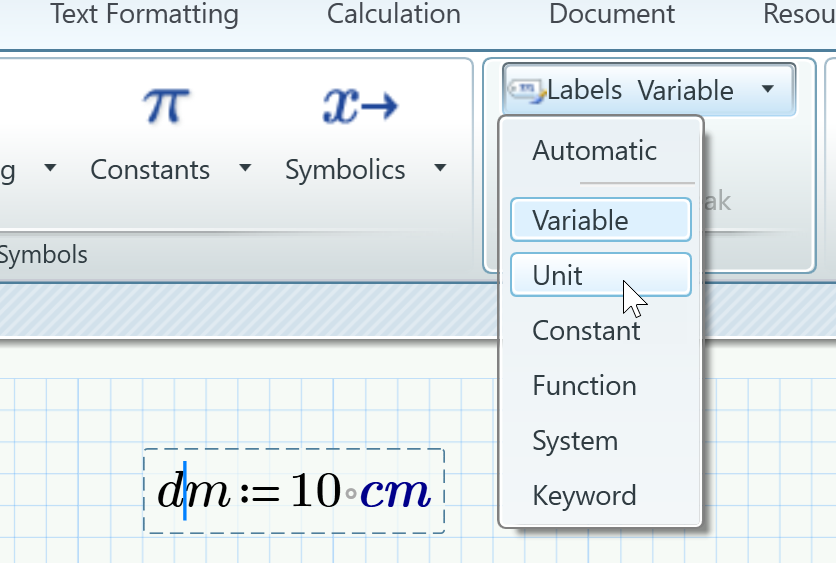Collapse the Labels dropdown arrow
836x563 pixels.
[767, 90]
